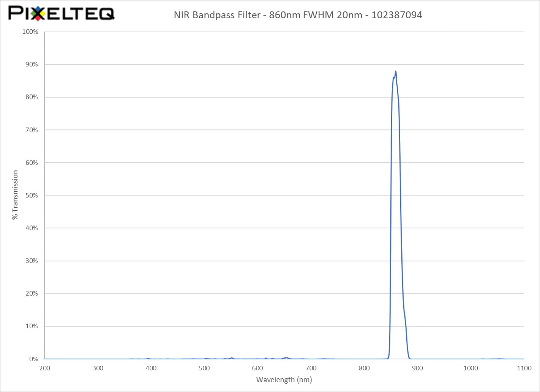Select the chart title text

pyautogui.click(x=298, y=15)
